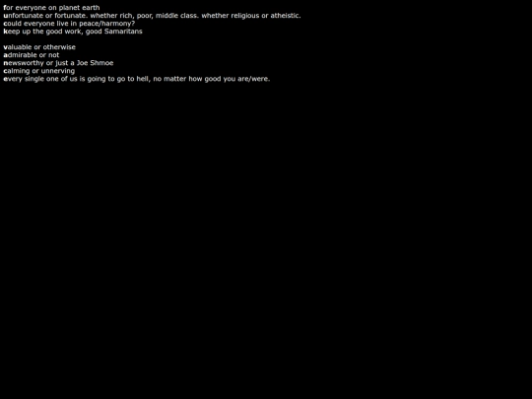Click the line 'for everyone on planet earth'
Image resolution: width=532 pixels, height=399 pixels.
pyautogui.click(x=51, y=8)
